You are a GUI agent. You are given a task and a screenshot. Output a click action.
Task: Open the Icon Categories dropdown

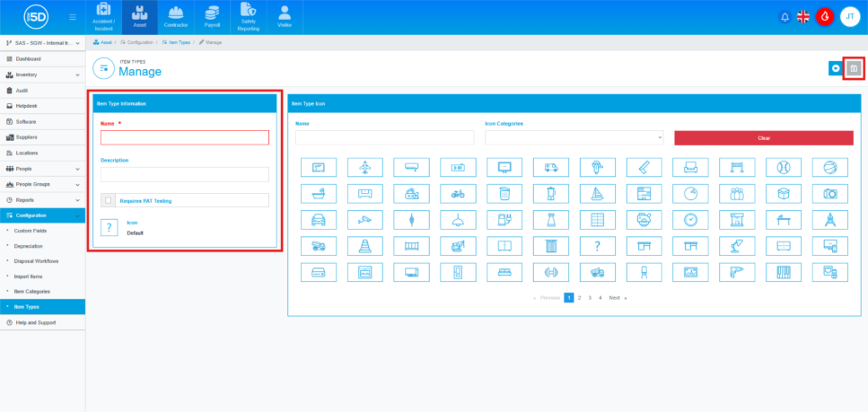pos(574,138)
